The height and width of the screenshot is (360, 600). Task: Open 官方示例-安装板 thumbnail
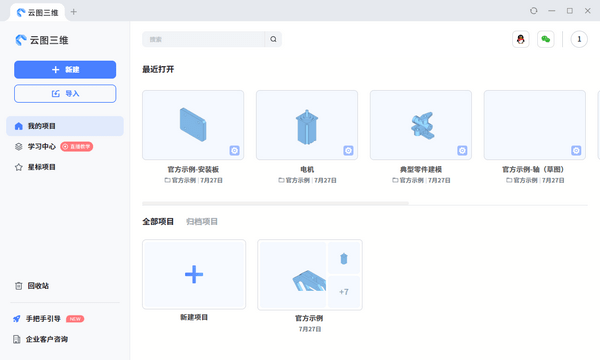coord(193,125)
